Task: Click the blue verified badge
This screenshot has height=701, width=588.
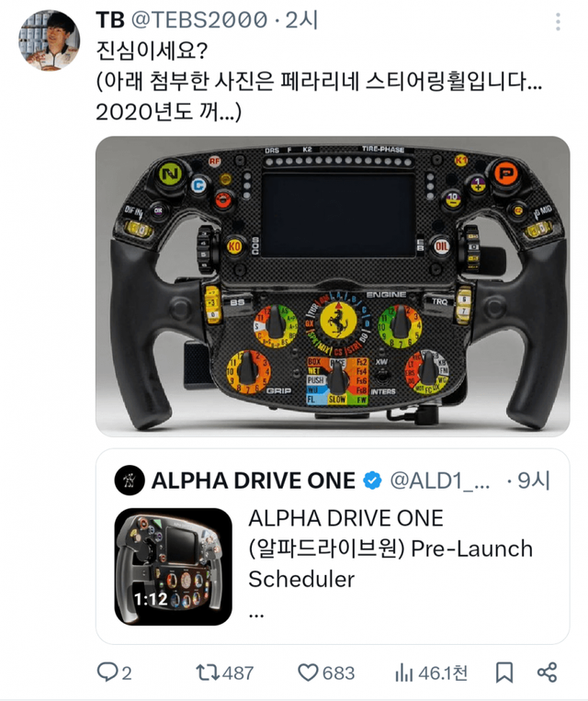Action: (372, 481)
